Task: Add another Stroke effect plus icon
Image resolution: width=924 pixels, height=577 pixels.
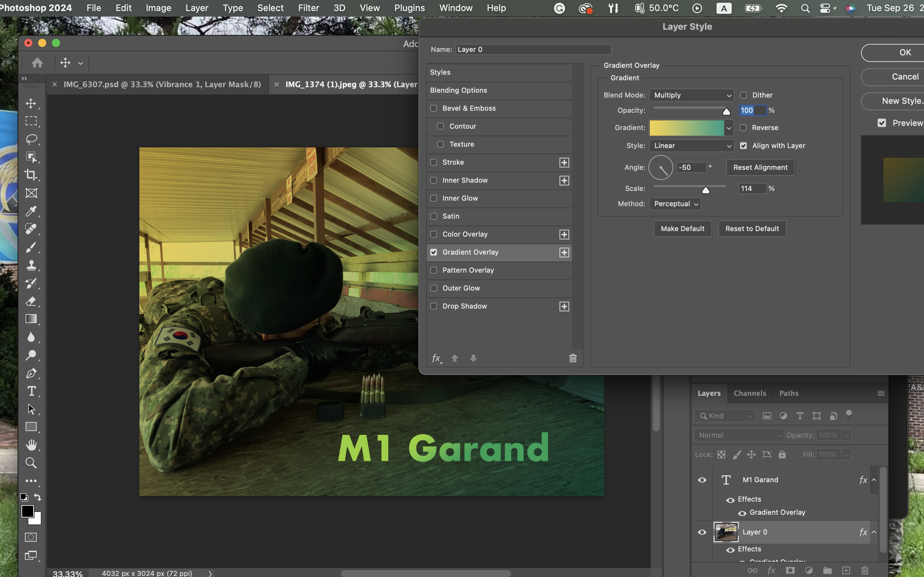Action: [x=564, y=162]
